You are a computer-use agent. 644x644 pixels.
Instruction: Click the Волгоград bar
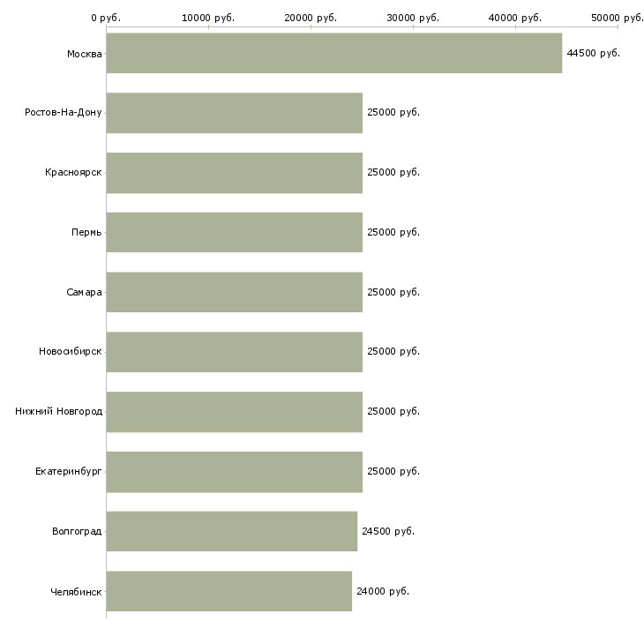coord(231,531)
